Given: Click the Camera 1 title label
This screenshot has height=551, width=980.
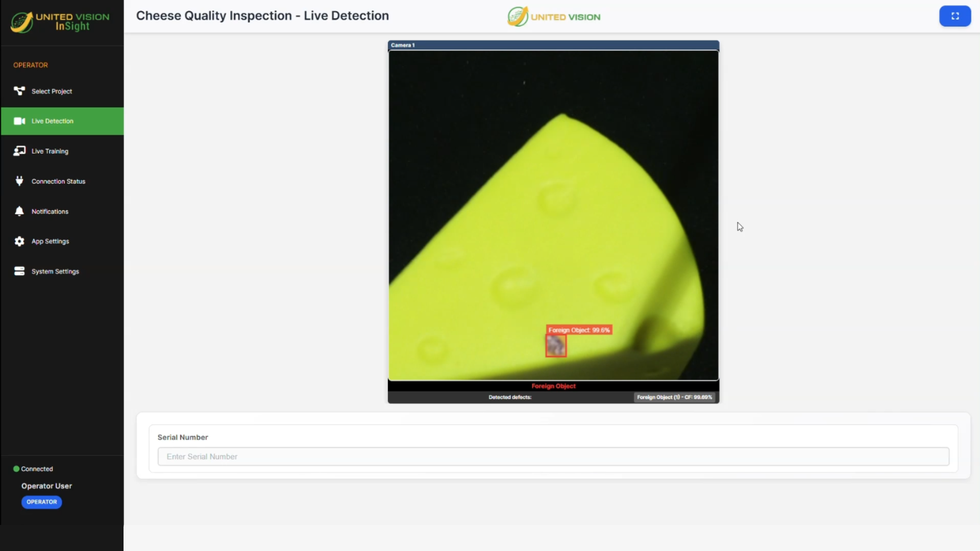Looking at the screenshot, I should tap(403, 45).
